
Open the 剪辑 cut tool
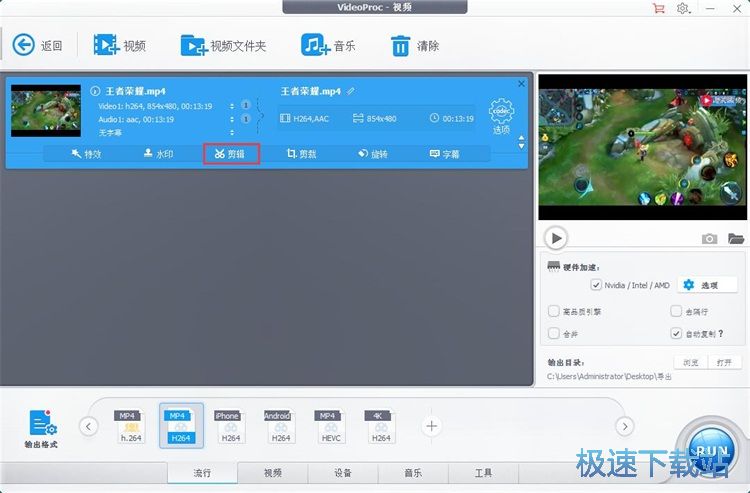[x=231, y=154]
